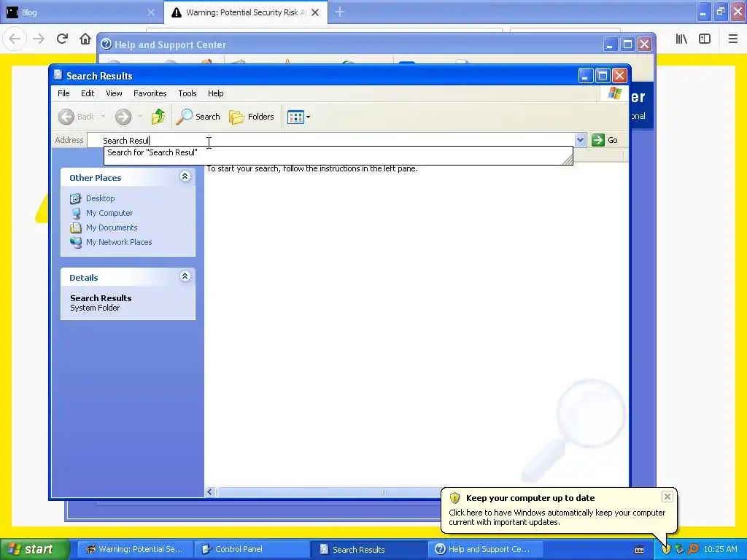Minimize the Search Results window

point(586,75)
